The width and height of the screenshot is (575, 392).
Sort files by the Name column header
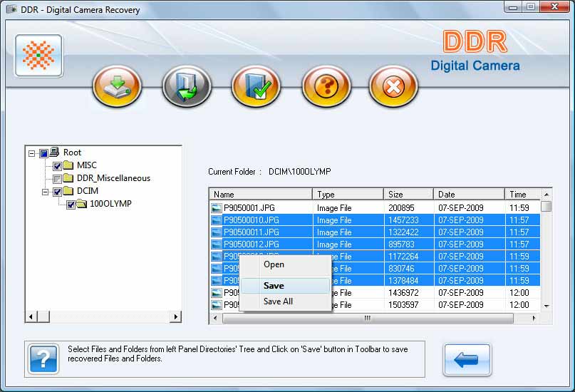[261, 195]
